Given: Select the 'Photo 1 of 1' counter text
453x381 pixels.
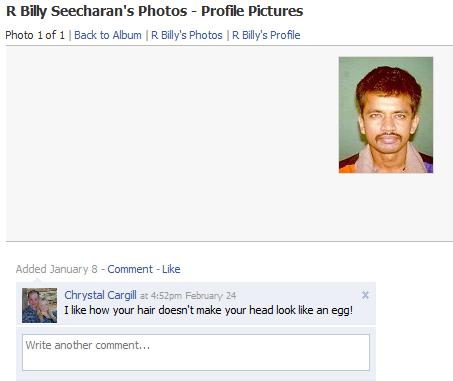Looking at the screenshot, I should coord(35,35).
